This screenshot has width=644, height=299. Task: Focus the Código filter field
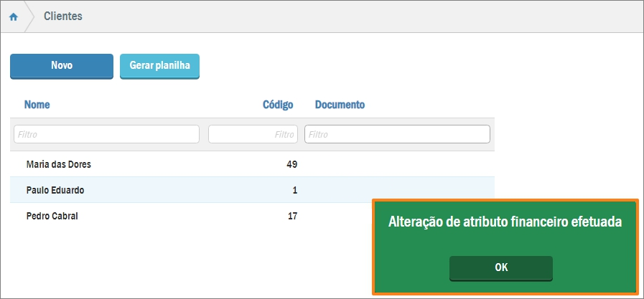[x=253, y=134]
